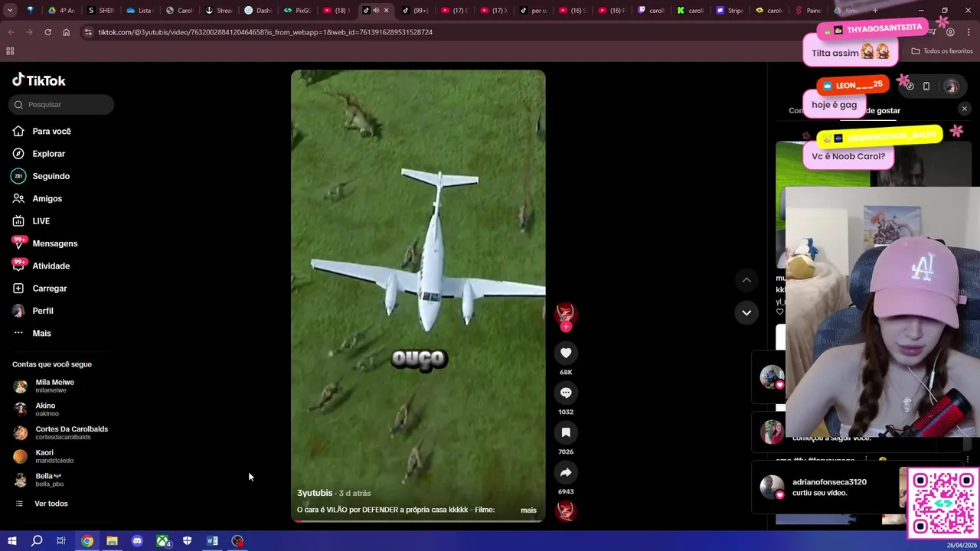This screenshot has height=551, width=980.
Task: Switch to the Dash tab
Action: tap(258, 11)
